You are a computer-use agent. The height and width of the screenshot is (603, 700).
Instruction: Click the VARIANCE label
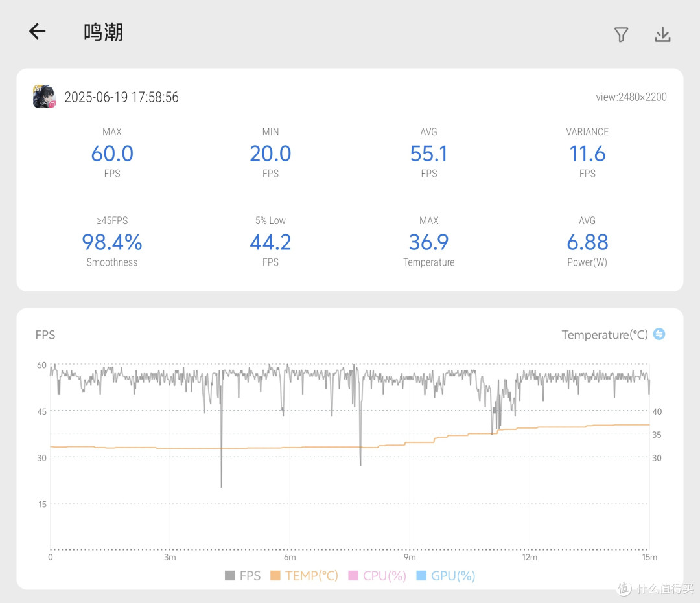coord(587,131)
